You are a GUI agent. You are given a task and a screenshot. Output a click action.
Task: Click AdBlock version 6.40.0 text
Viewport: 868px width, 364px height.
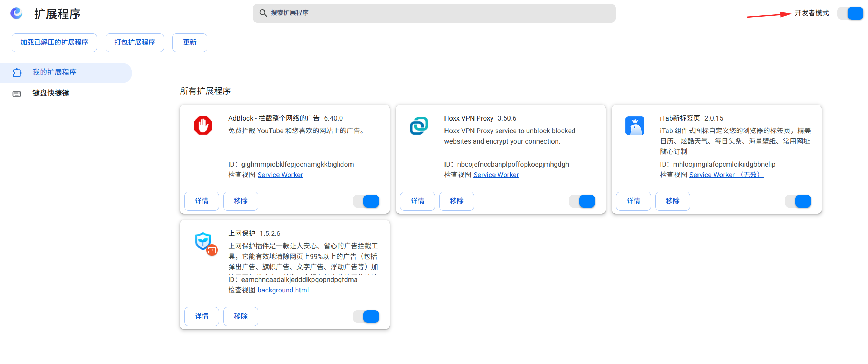click(333, 118)
